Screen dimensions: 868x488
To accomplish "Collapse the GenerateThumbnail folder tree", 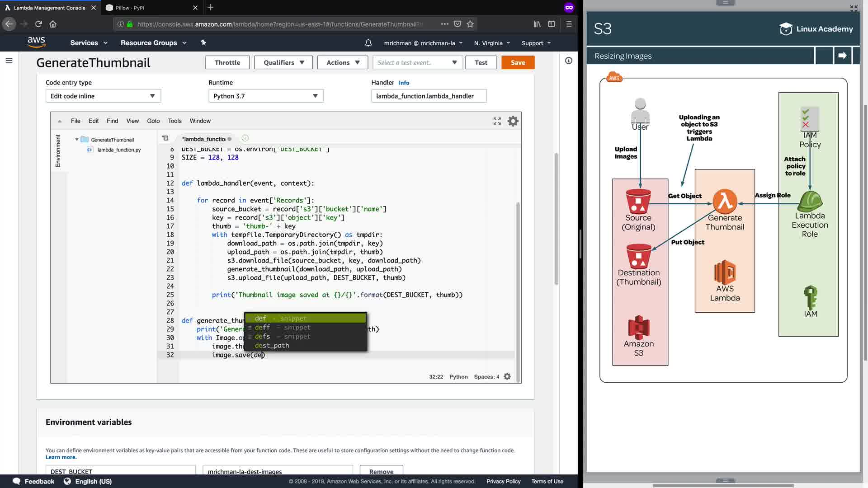I will [77, 140].
